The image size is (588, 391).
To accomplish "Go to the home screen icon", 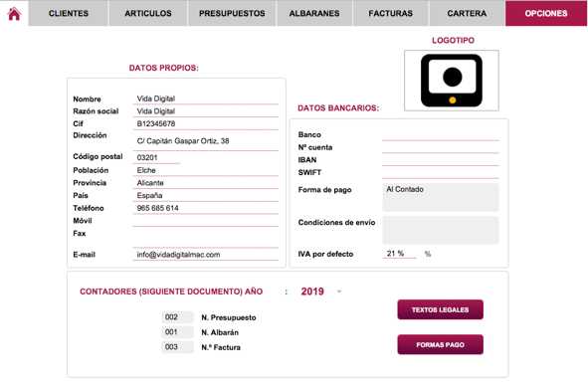I will coord(14,14).
